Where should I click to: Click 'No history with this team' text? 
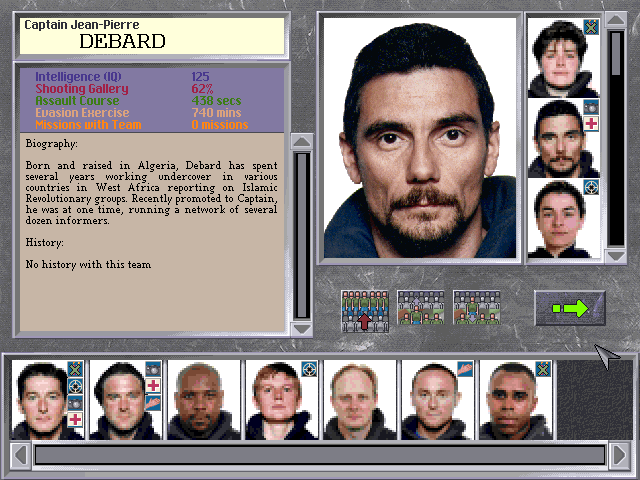point(88,264)
